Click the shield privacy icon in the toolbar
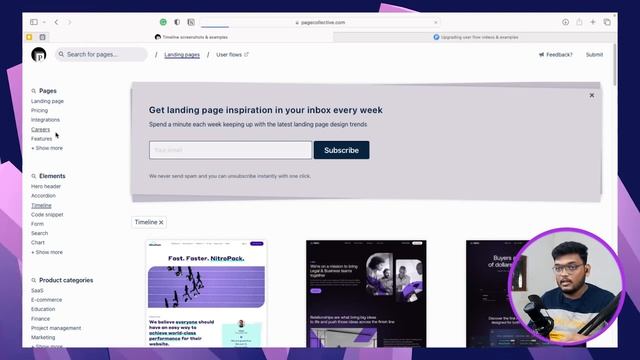This screenshot has height=360, width=640. point(177,22)
